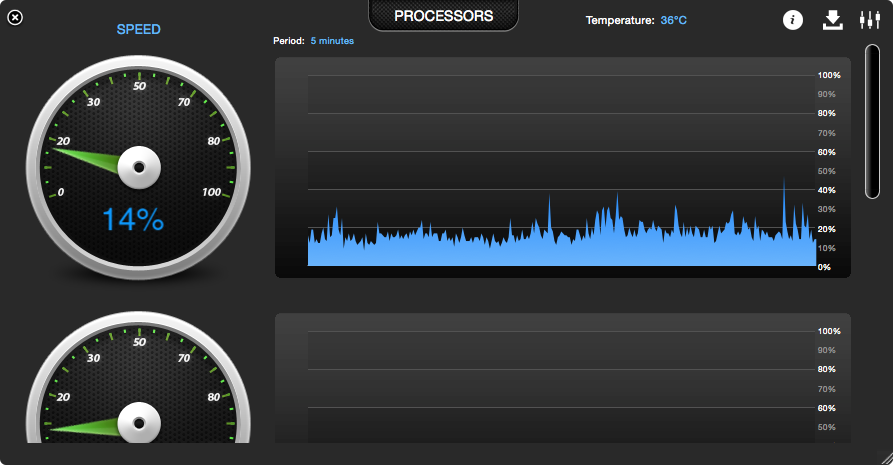Click 100% axis label of first graph
893x465 pixels.
(829, 75)
